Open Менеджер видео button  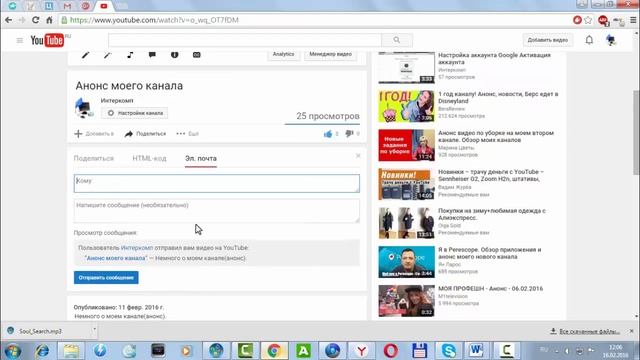330,54
